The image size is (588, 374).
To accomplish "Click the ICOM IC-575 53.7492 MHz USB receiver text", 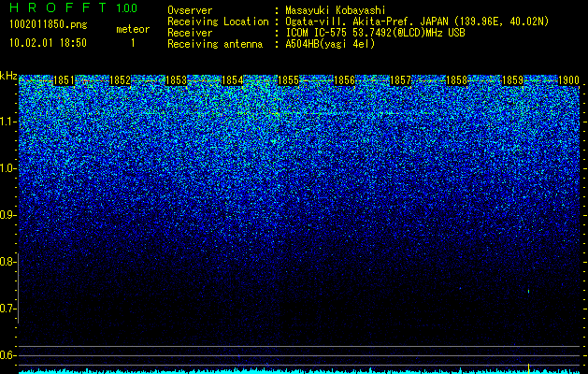I will click(x=375, y=33).
